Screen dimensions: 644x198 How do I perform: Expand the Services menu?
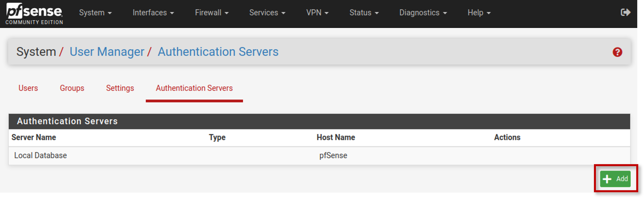[267, 13]
